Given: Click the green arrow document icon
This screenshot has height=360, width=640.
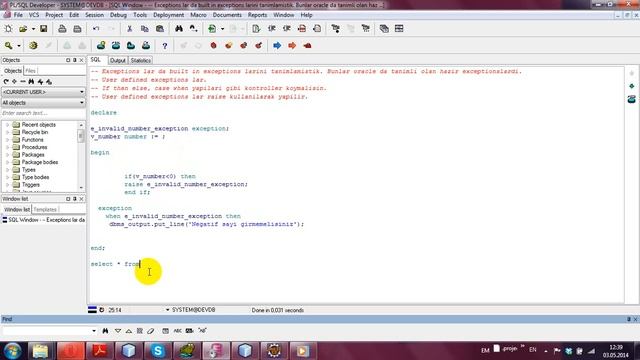Looking at the screenshot, I should tap(212, 29).
